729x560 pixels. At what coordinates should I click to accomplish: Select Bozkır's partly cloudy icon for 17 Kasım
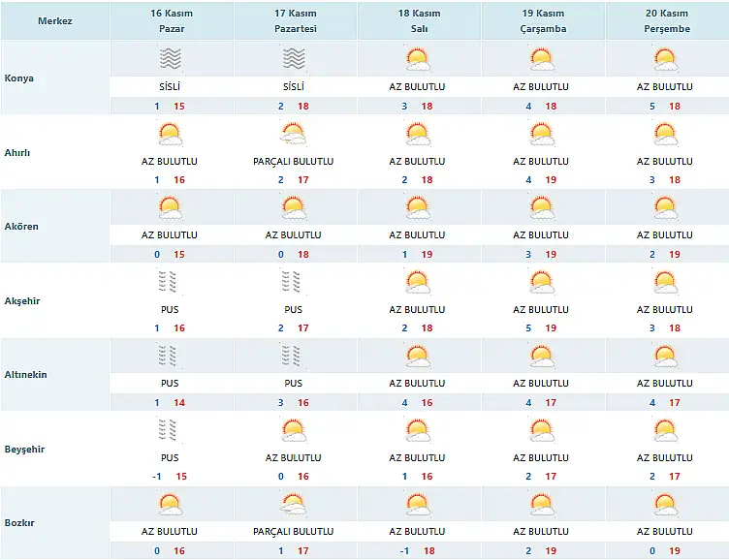pos(293,505)
